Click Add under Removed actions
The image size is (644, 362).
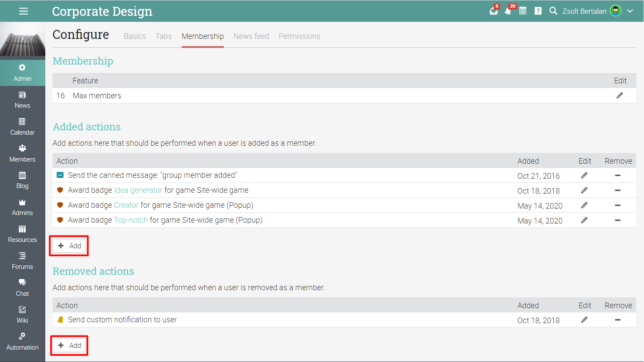point(69,345)
